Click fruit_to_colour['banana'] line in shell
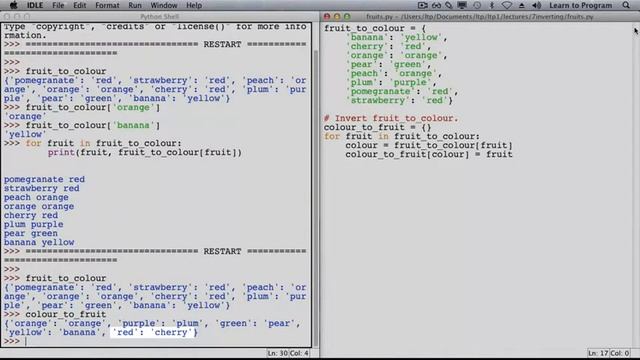Screen dimensions: 640x360 93,125
